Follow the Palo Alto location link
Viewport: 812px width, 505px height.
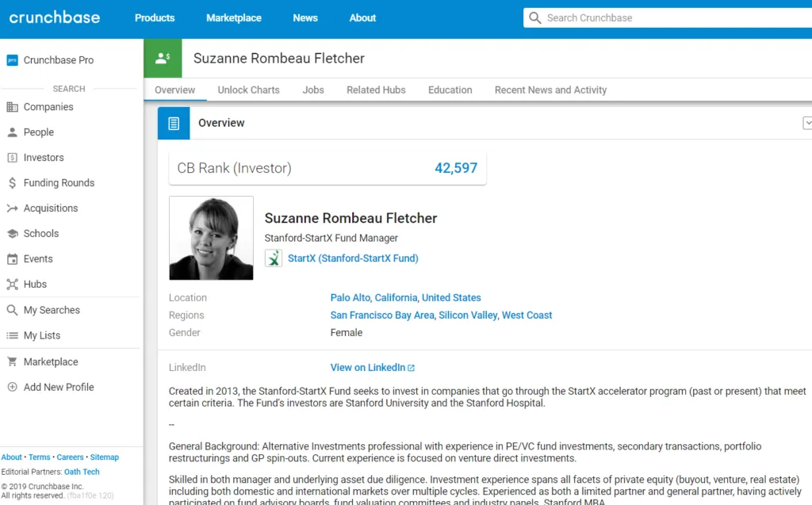coord(350,298)
